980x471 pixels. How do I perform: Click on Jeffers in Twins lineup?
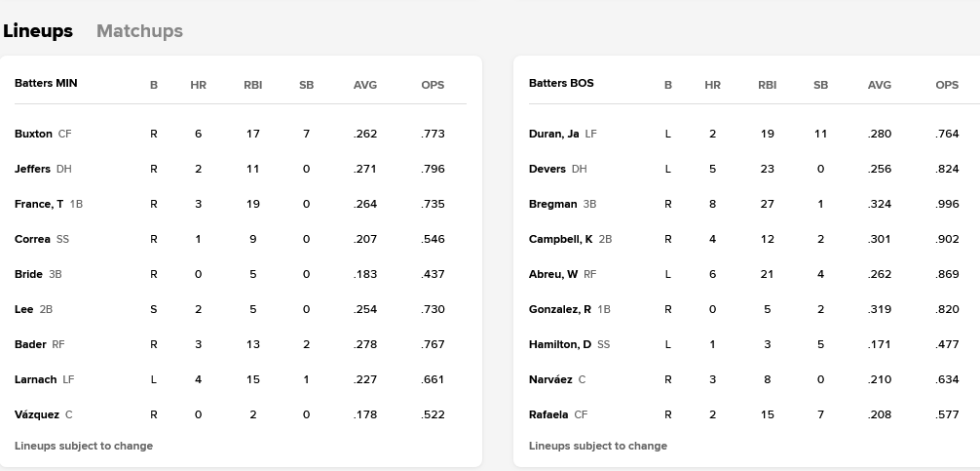32,169
